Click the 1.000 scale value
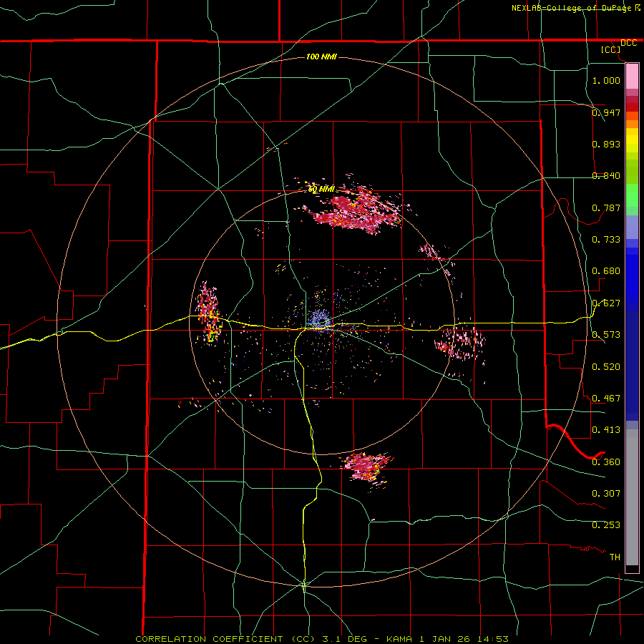Image resolution: width=644 pixels, height=644 pixels. point(606,80)
